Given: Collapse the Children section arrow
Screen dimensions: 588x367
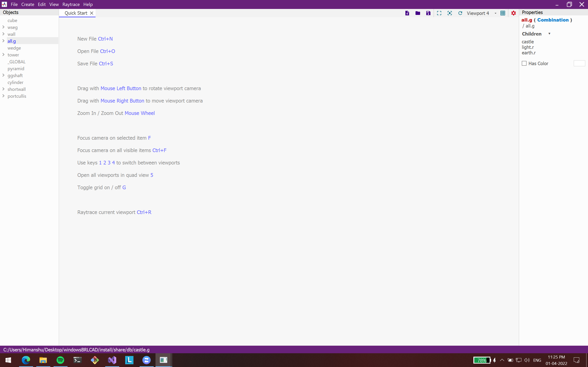Looking at the screenshot, I should 549,34.
